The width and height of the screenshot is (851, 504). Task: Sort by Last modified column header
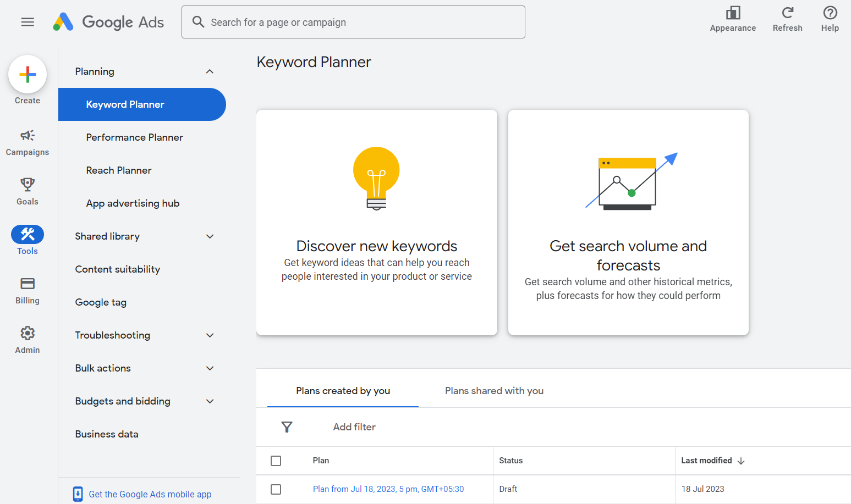pos(706,461)
